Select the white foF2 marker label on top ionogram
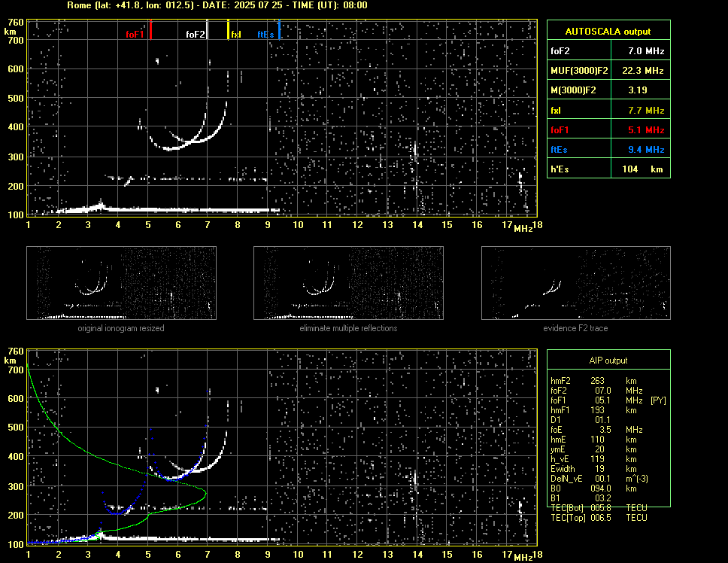The width and height of the screenshot is (728, 563). [195, 35]
